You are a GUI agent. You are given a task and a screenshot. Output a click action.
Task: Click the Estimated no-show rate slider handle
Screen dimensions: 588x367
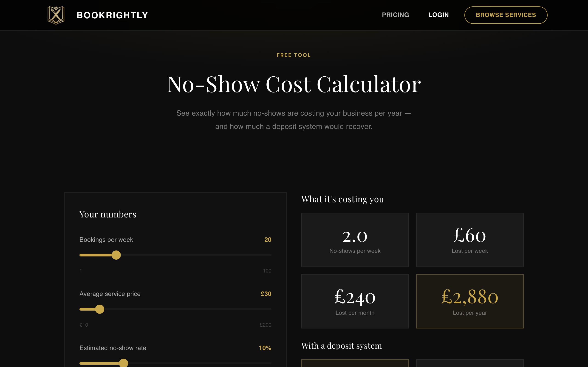coord(123,363)
